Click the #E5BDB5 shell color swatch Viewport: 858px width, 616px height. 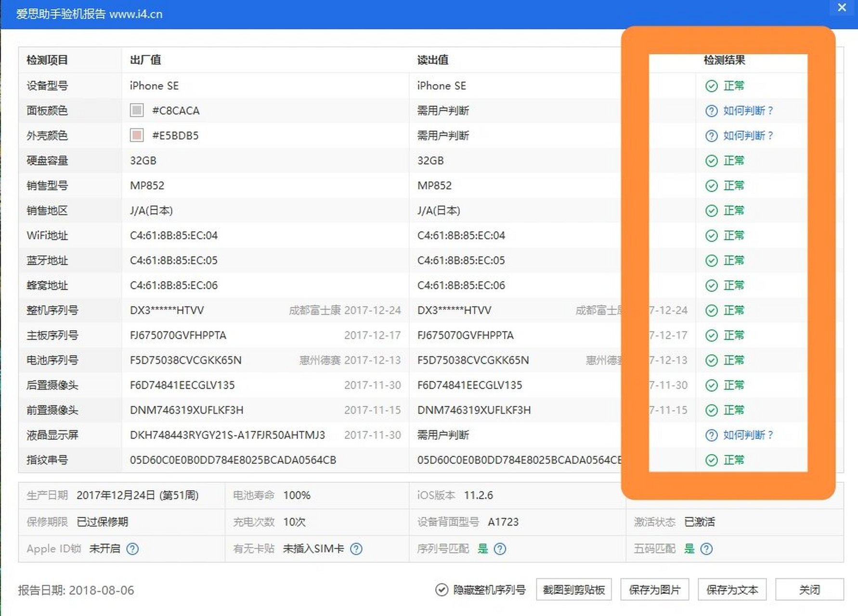click(137, 135)
